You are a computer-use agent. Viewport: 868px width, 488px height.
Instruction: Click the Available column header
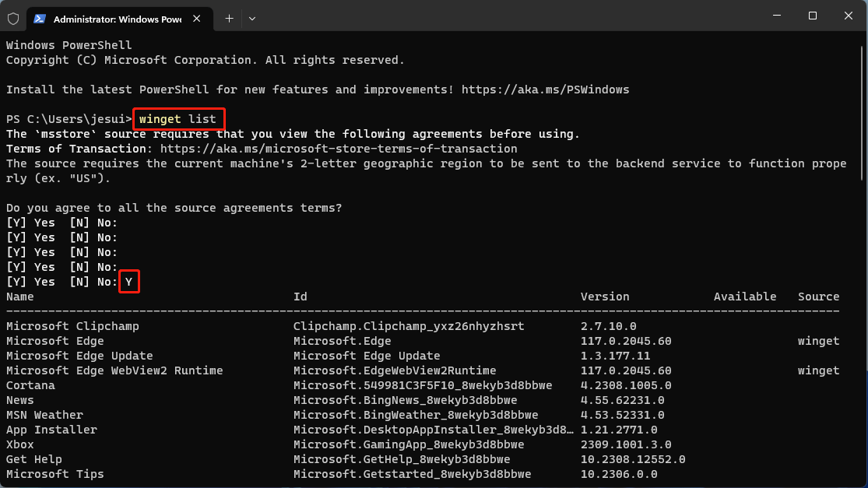[x=745, y=297]
